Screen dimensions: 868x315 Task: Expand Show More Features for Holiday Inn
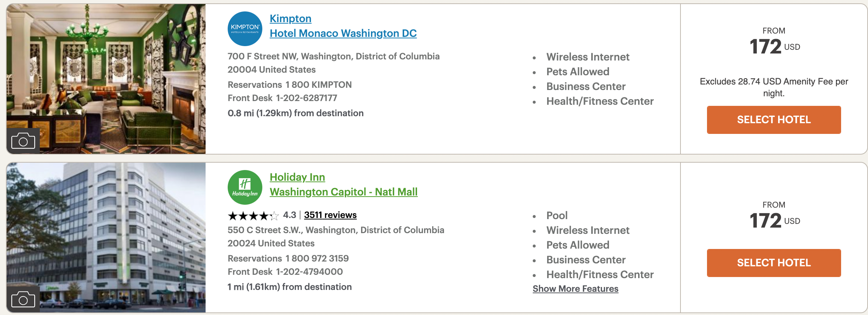coord(575,289)
